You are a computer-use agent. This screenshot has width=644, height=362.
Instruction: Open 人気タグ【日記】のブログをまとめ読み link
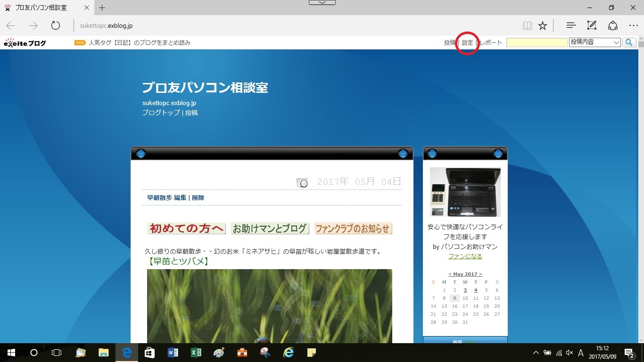[140, 42]
